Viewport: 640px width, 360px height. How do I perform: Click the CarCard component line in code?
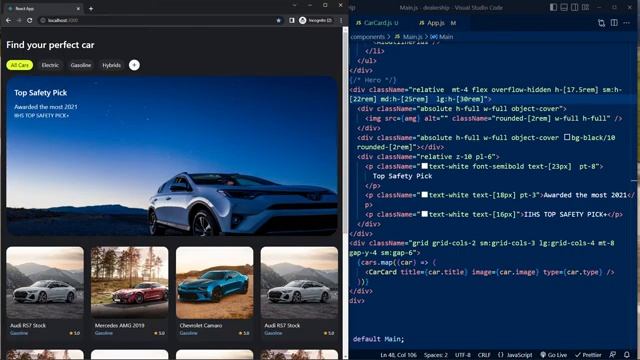(x=490, y=272)
